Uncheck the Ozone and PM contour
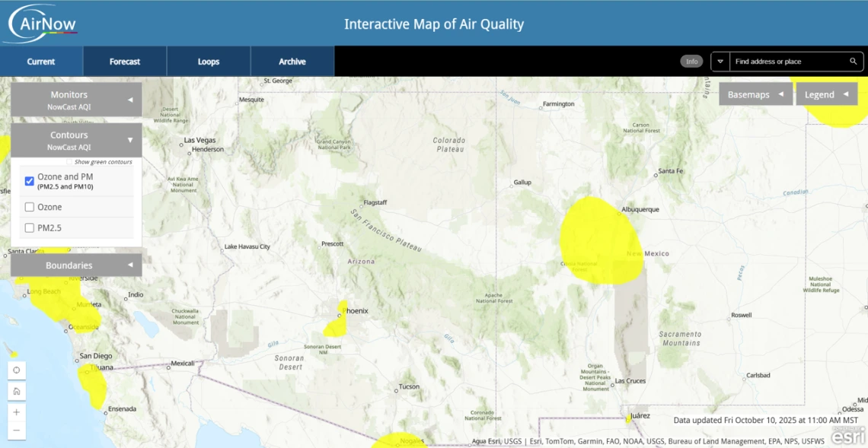This screenshot has width=868, height=448. [x=30, y=181]
